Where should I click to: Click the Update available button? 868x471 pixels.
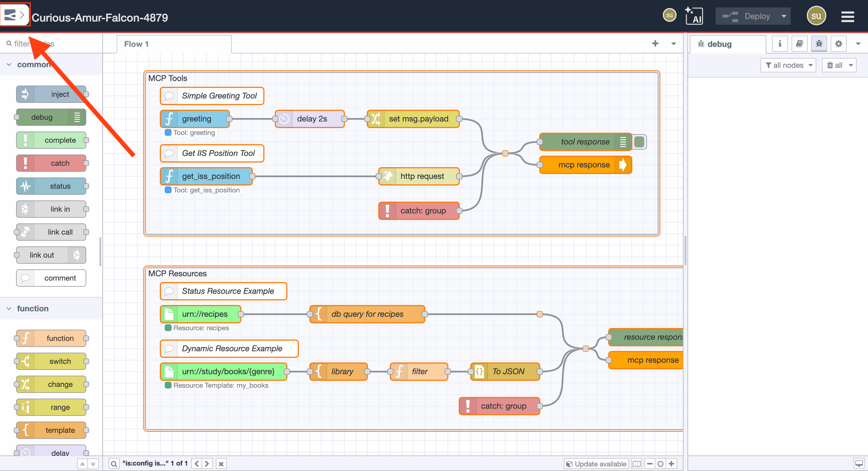coord(596,464)
